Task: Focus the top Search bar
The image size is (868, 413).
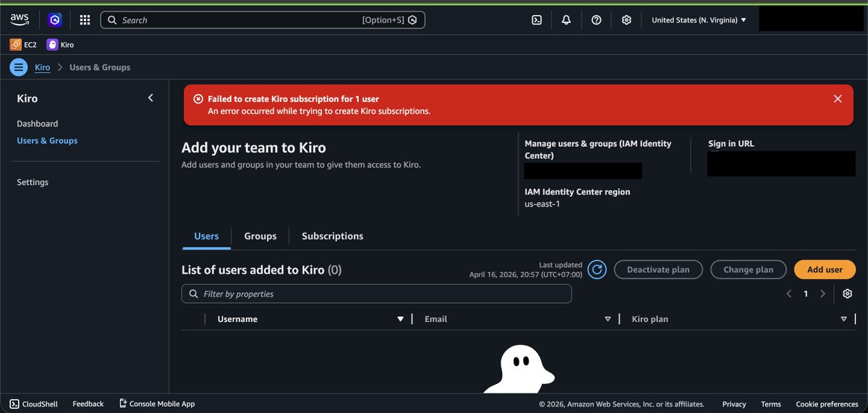Action: coord(263,20)
